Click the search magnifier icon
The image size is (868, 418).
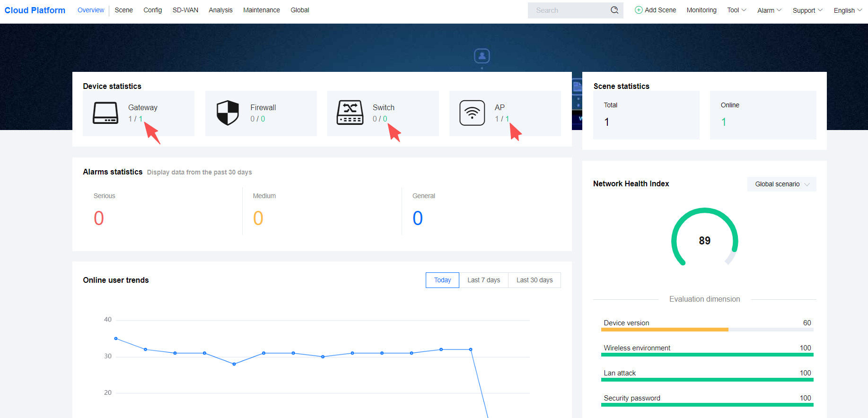[x=614, y=10]
